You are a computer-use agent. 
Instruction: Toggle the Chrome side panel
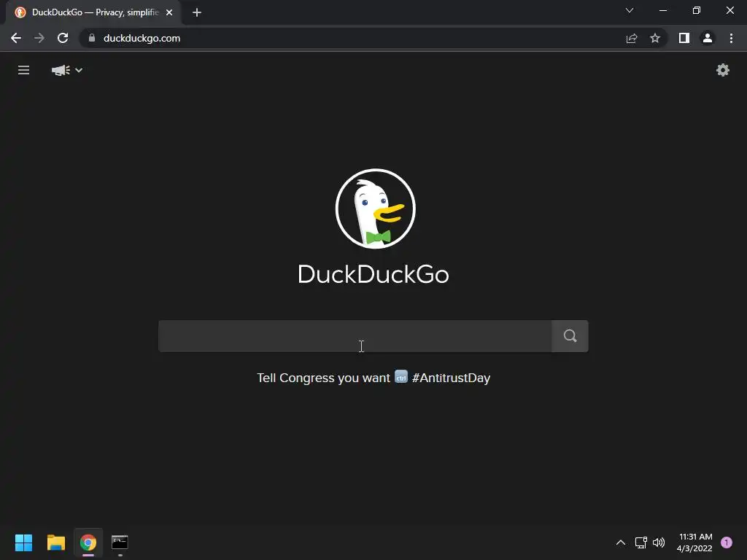684,38
